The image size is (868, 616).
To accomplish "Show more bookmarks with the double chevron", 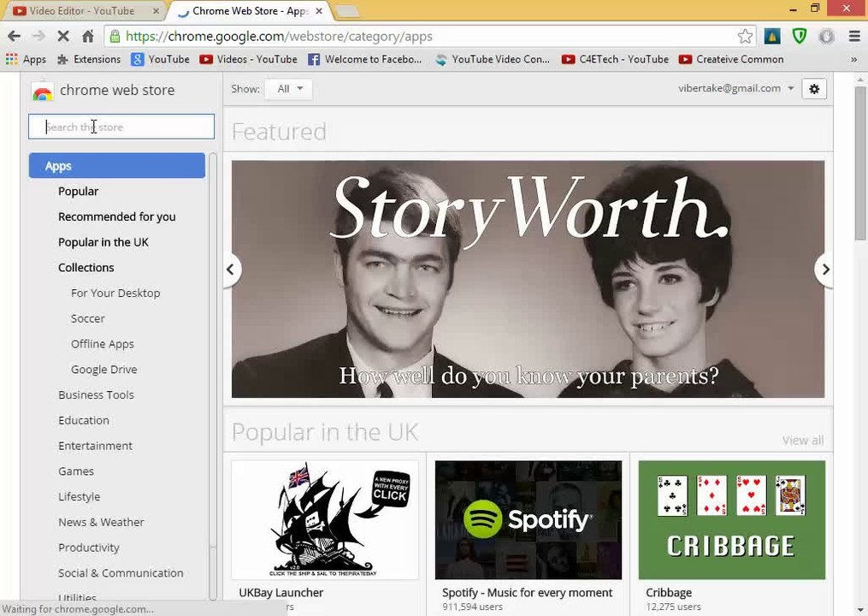I will (x=853, y=59).
